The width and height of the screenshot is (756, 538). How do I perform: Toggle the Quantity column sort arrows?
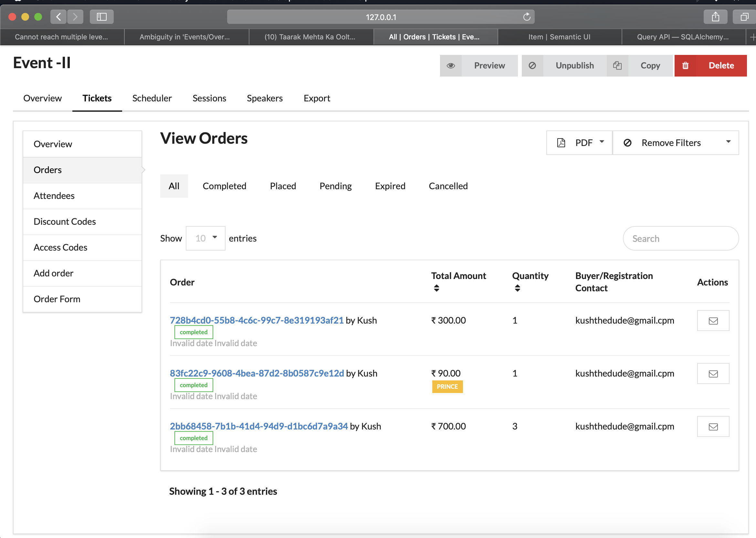pos(517,288)
